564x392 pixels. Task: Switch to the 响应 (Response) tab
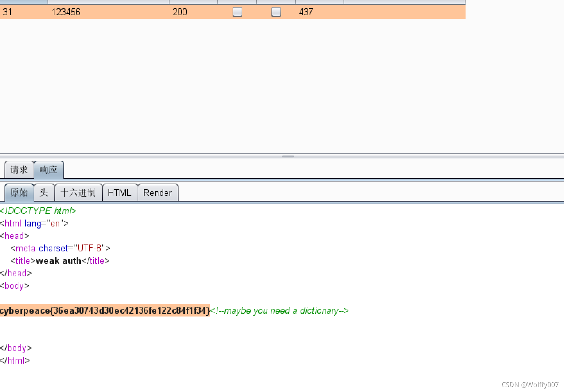pos(49,170)
